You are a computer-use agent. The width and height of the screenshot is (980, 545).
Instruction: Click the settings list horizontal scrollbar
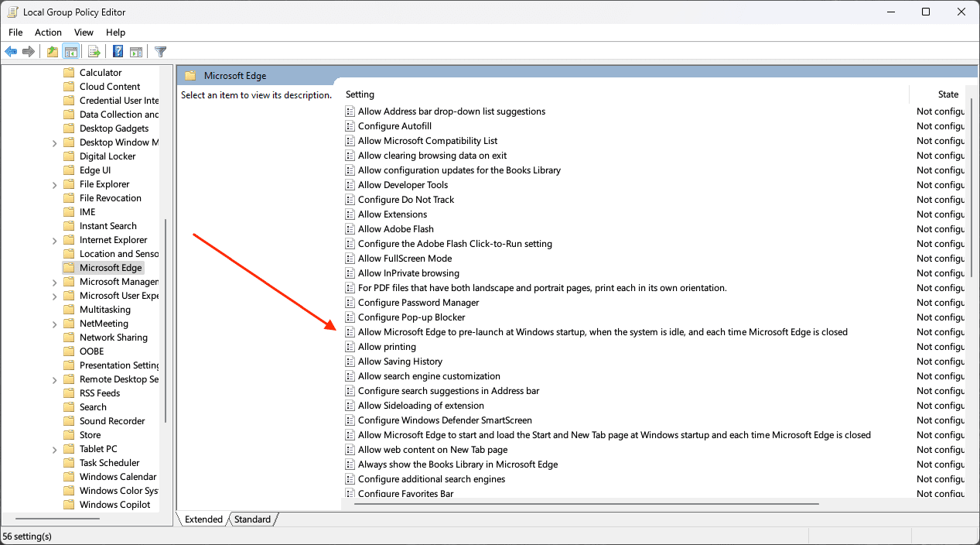coord(586,504)
